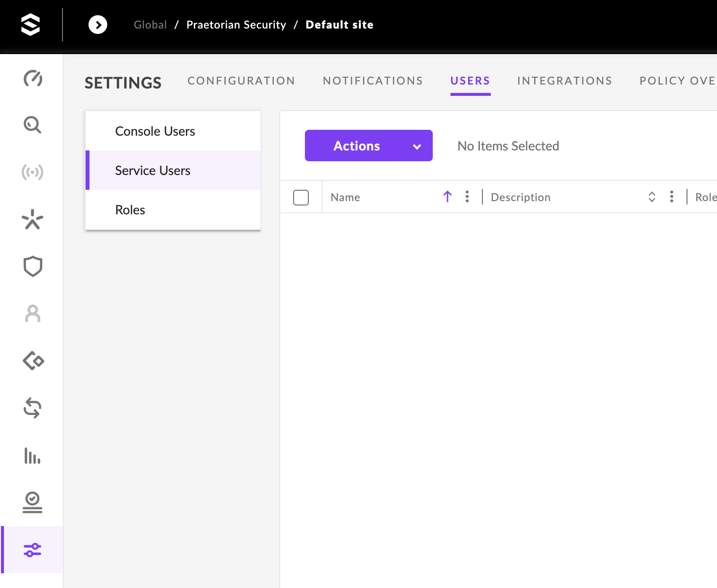Open the broadcast signal sidebar icon
The width and height of the screenshot is (717, 588).
[x=32, y=172]
